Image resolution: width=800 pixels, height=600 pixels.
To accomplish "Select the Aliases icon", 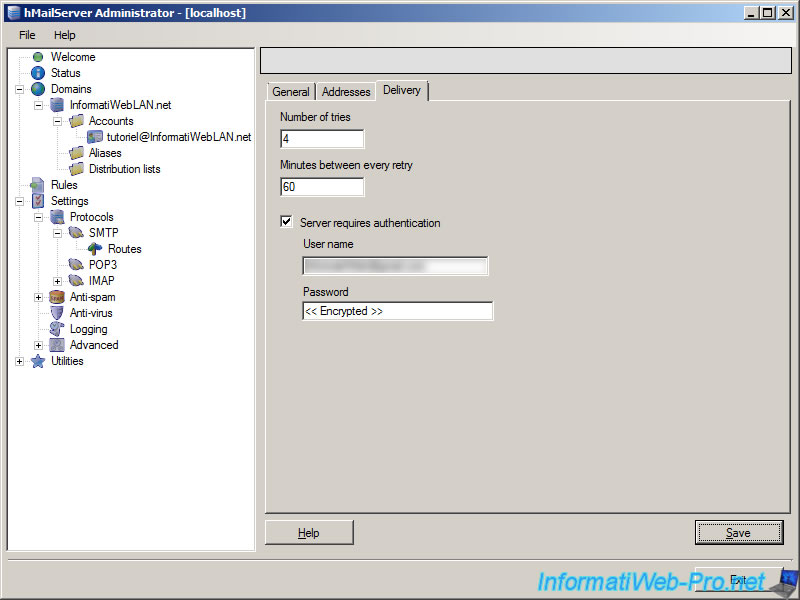I will tap(76, 153).
